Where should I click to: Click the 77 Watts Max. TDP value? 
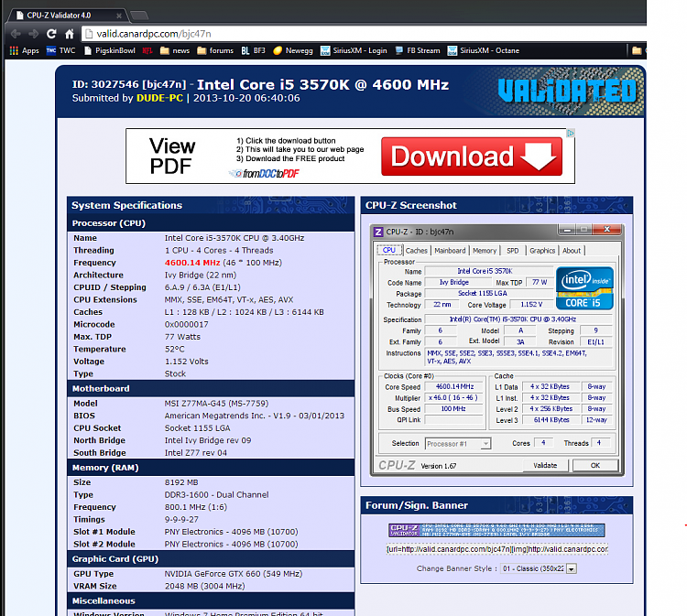182,337
